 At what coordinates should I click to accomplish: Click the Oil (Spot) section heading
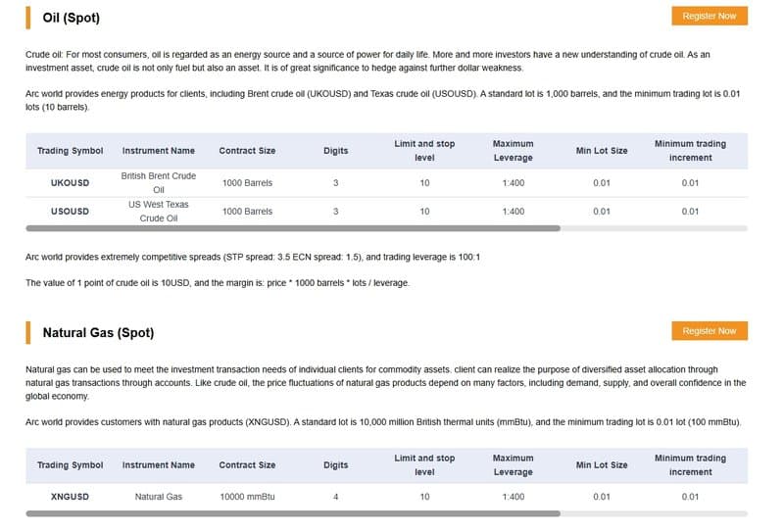[x=71, y=18]
